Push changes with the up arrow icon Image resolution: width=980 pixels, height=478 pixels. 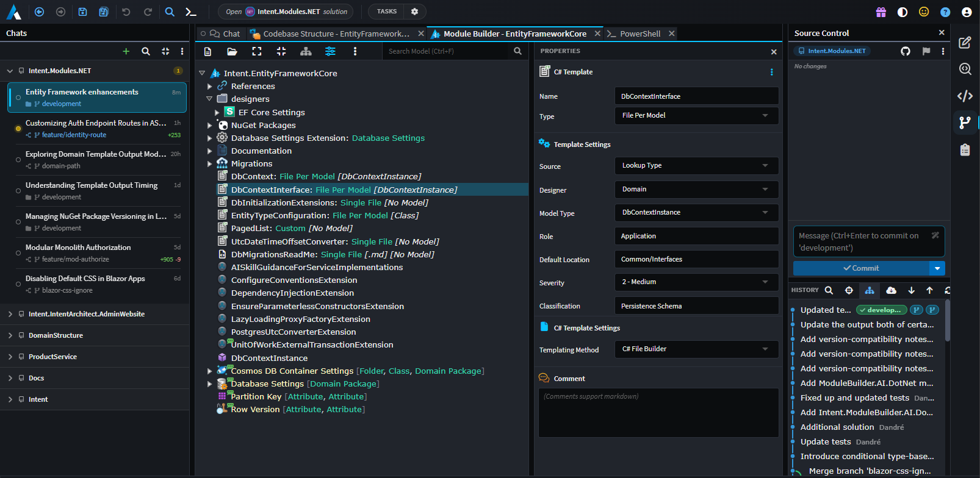[929, 290]
